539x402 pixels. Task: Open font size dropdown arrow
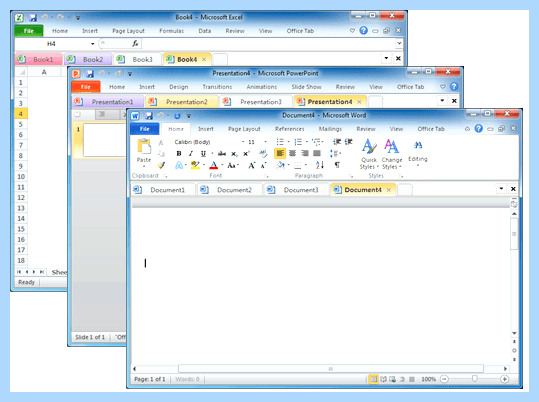coord(265,142)
